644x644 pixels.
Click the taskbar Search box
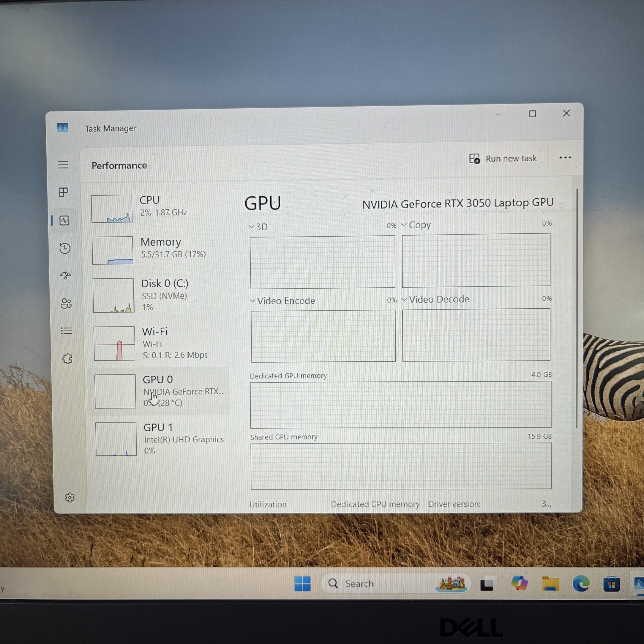click(x=396, y=584)
